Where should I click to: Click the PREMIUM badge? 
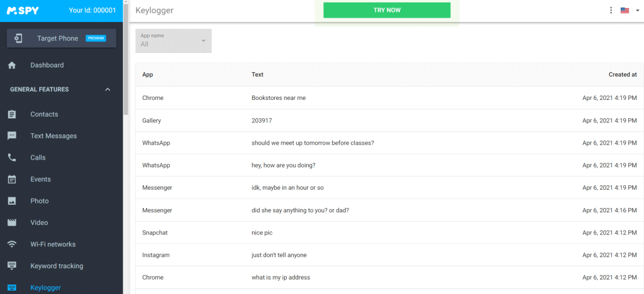tap(96, 38)
